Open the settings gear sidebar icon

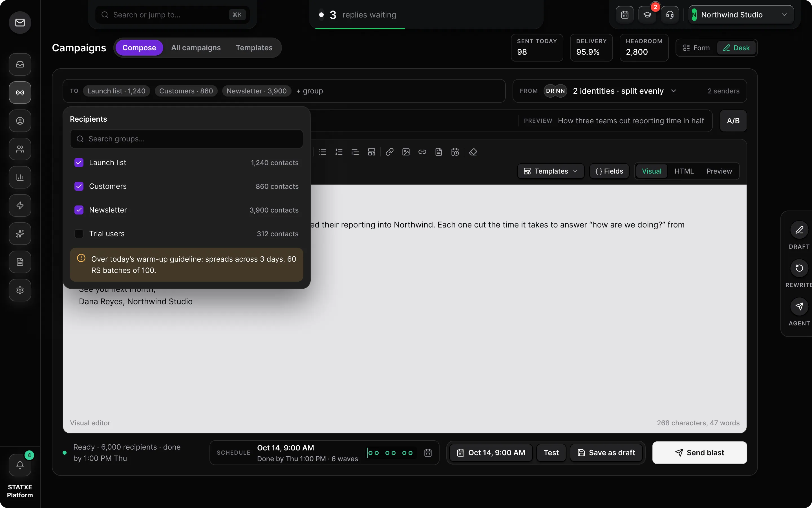click(x=20, y=290)
